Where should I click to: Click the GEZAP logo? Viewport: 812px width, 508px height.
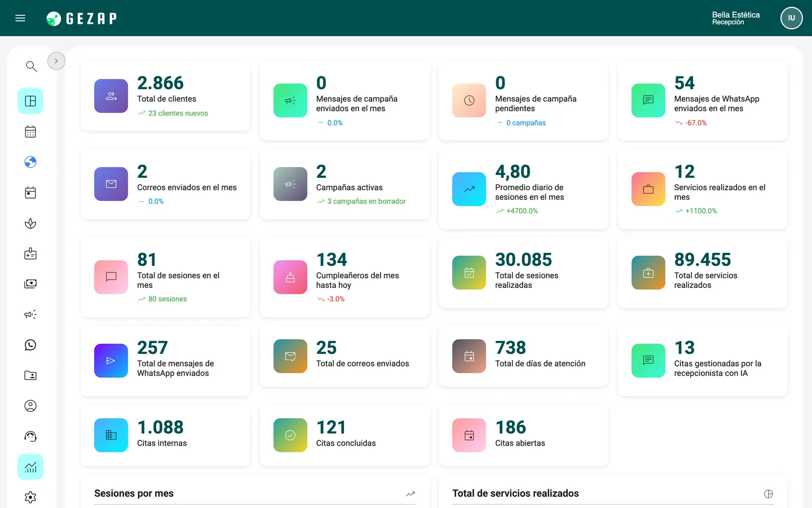coord(82,19)
